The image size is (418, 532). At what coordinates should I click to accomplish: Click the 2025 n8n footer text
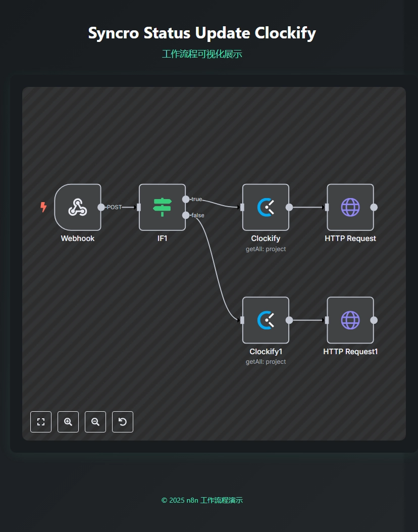[x=202, y=500]
